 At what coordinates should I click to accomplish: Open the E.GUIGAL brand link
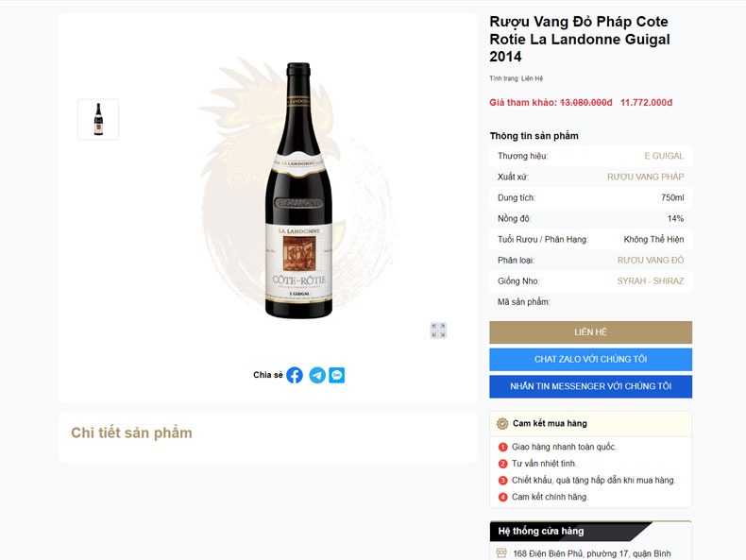click(664, 156)
